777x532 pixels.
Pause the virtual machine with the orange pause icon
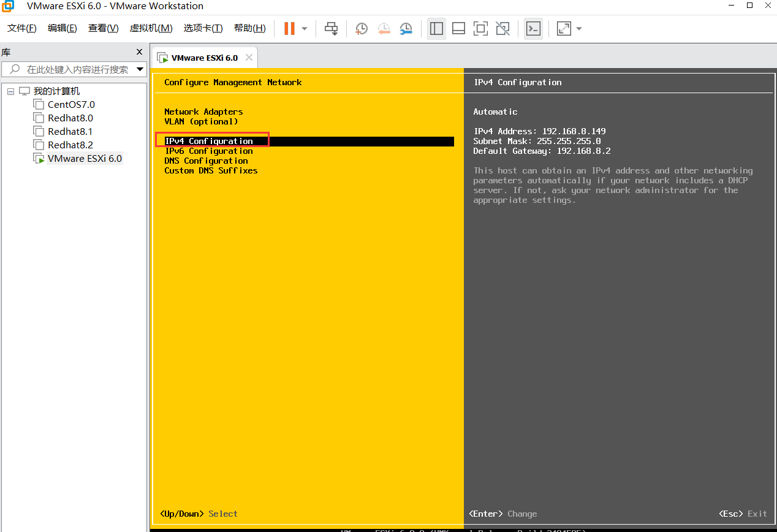[289, 28]
